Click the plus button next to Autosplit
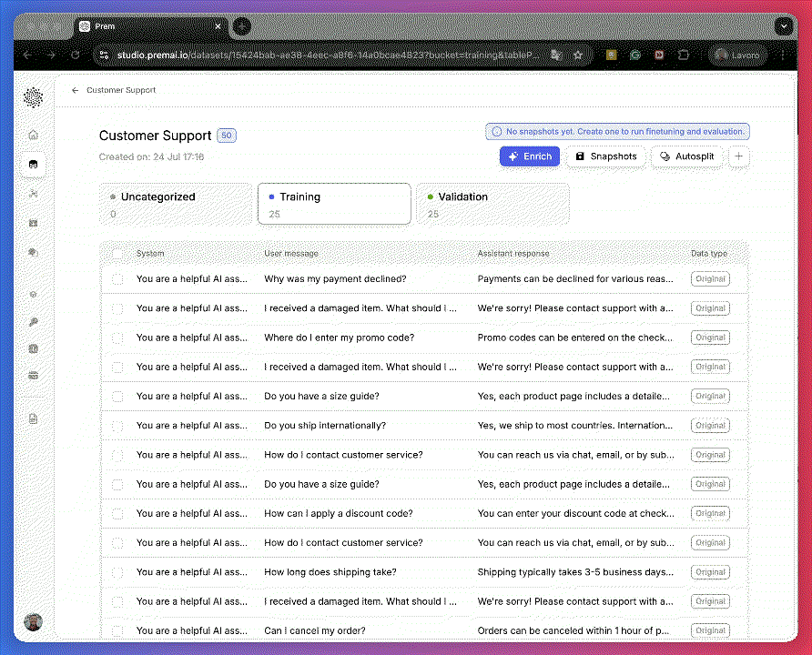 [x=739, y=156]
